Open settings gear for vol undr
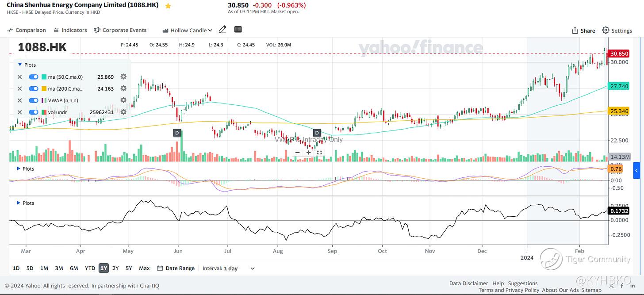 [x=123, y=112]
